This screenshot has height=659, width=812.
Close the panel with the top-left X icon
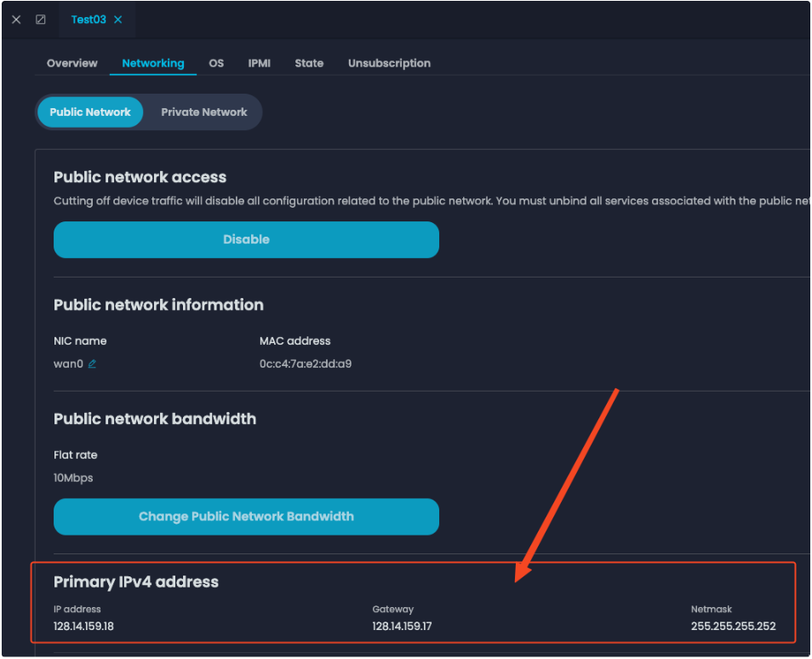(16, 20)
